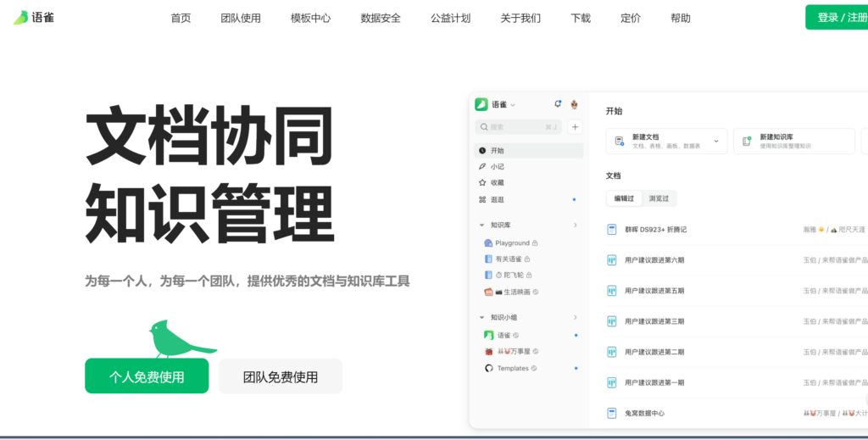Open the 新建文档 dropdown chevron
This screenshot has height=440, width=868.
click(x=716, y=141)
